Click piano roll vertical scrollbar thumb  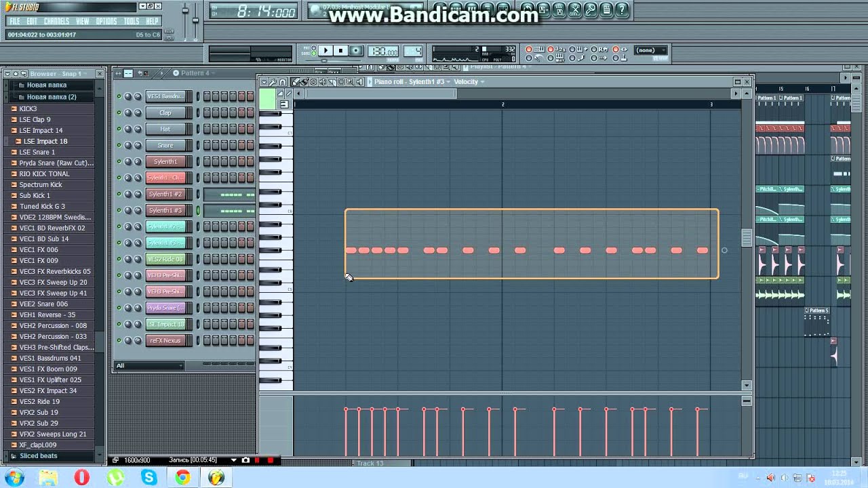point(747,238)
